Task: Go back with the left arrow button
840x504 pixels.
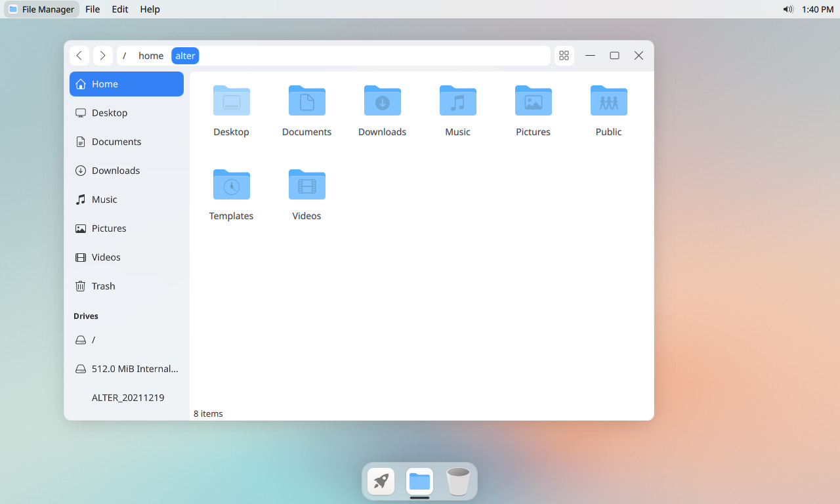Action: (x=79, y=56)
